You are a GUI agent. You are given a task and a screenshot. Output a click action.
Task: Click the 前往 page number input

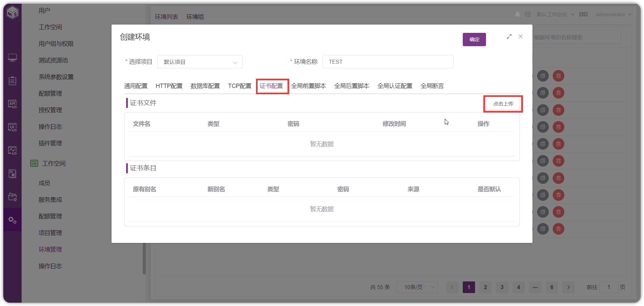(609, 287)
